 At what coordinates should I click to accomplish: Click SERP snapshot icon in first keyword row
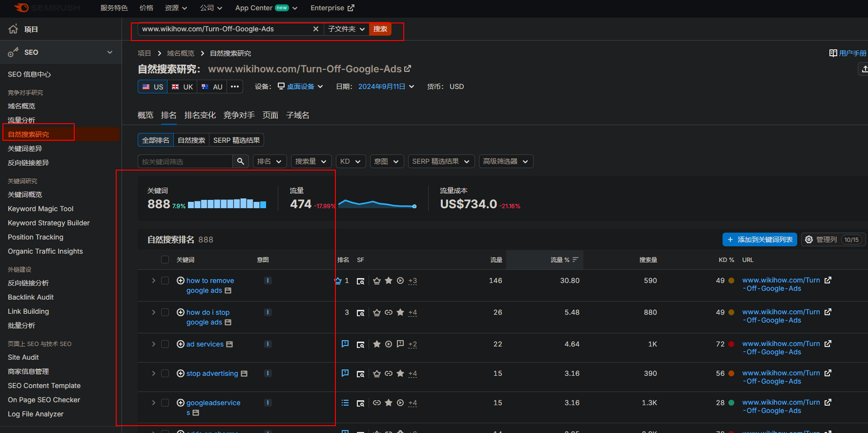pos(360,281)
